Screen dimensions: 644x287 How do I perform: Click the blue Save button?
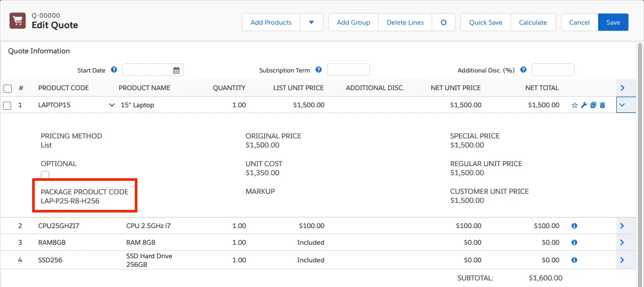pos(613,22)
